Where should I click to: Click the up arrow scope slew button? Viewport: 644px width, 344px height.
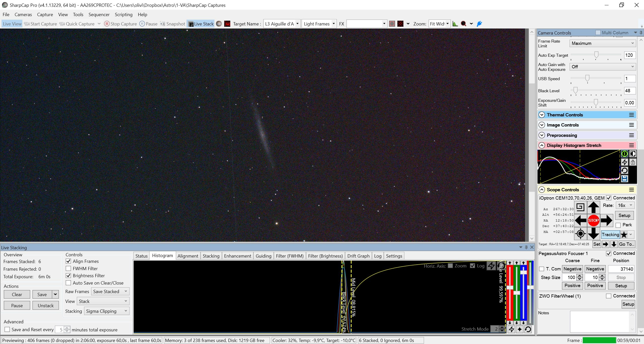click(593, 207)
